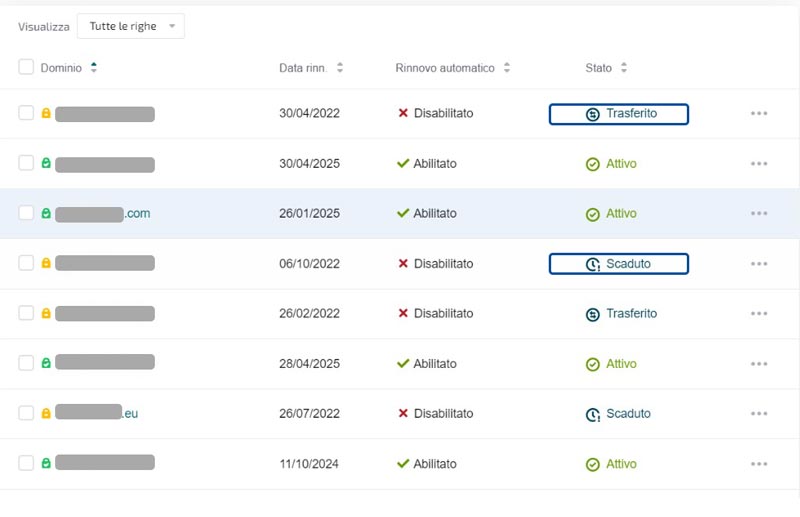Click the green lock icon in the 30/04/2025 row

point(46,164)
